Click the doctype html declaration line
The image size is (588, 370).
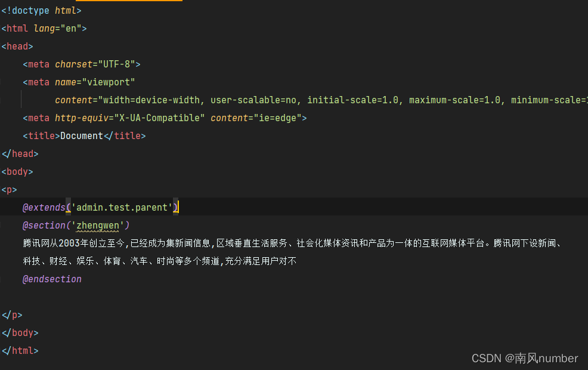pos(41,11)
